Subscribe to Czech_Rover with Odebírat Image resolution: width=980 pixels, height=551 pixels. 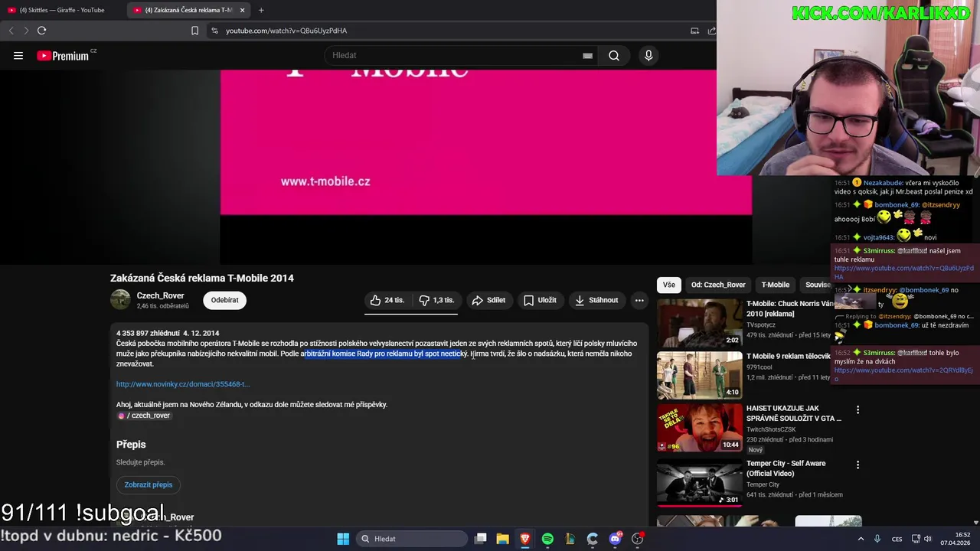[x=224, y=300]
